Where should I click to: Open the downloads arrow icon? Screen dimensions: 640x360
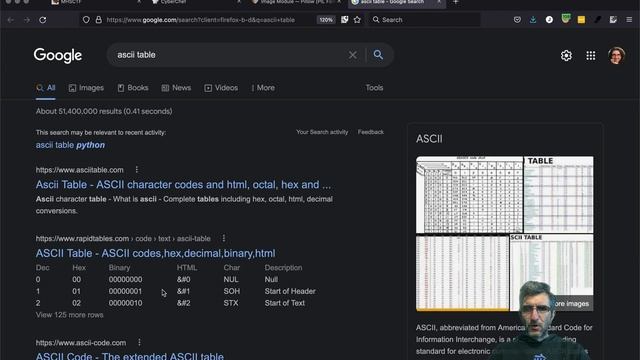pyautogui.click(x=533, y=20)
